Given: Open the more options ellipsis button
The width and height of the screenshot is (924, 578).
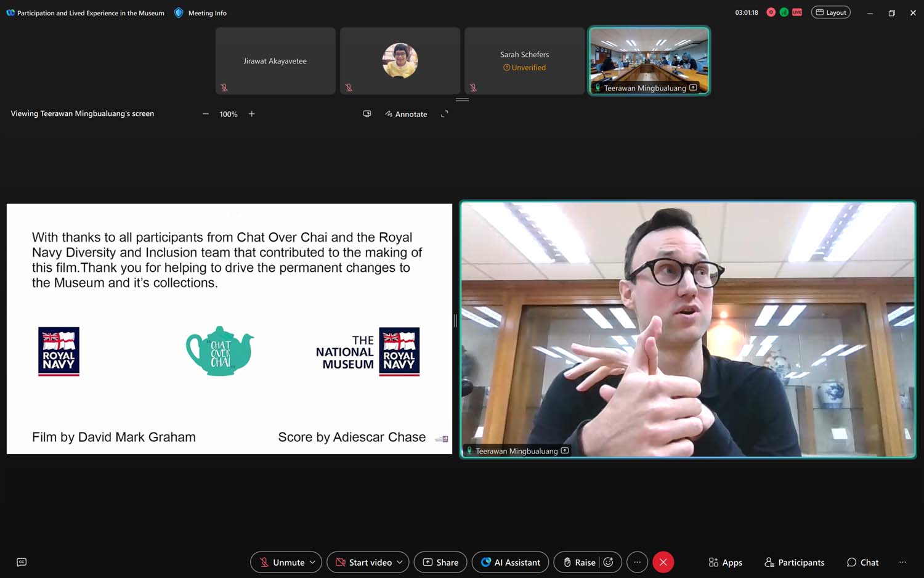Looking at the screenshot, I should pyautogui.click(x=637, y=562).
